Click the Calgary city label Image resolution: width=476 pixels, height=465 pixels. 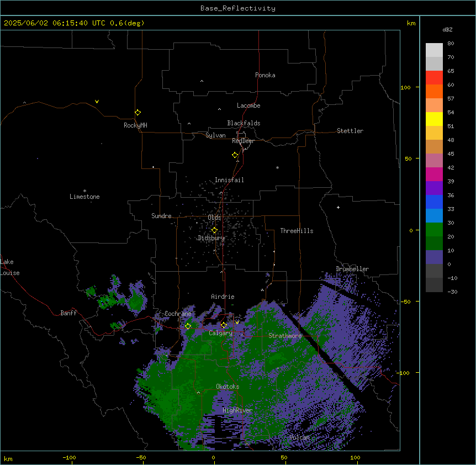click(220, 333)
